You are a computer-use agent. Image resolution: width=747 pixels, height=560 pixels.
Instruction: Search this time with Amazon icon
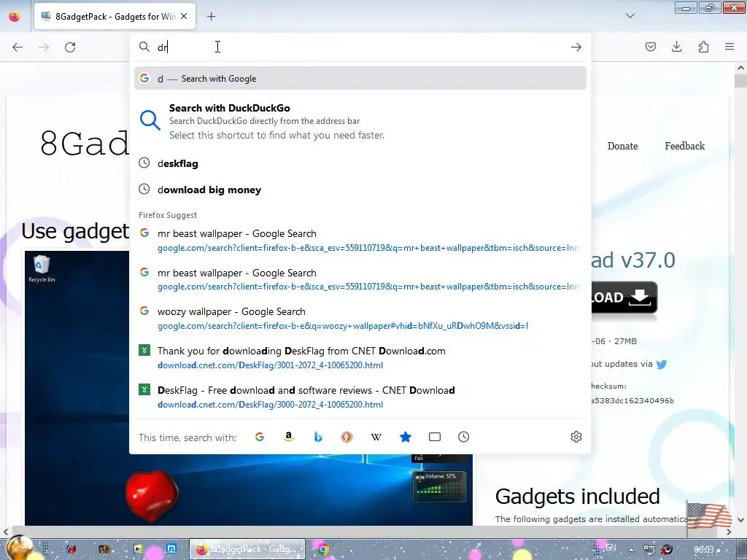tap(289, 437)
